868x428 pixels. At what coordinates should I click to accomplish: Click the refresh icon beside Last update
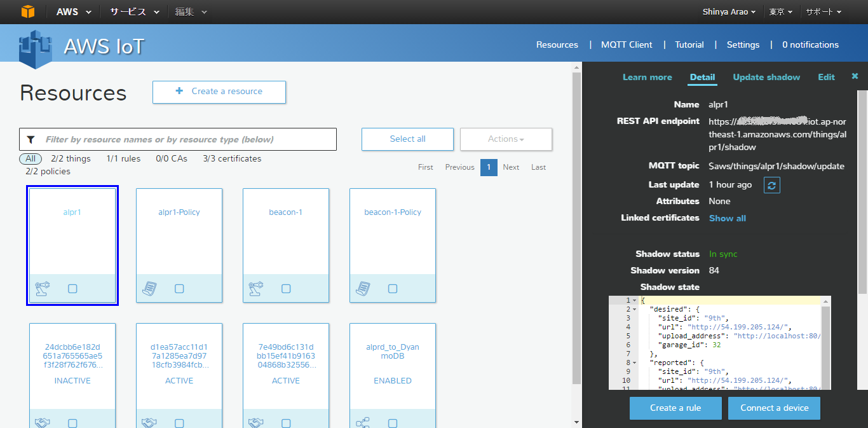point(771,185)
